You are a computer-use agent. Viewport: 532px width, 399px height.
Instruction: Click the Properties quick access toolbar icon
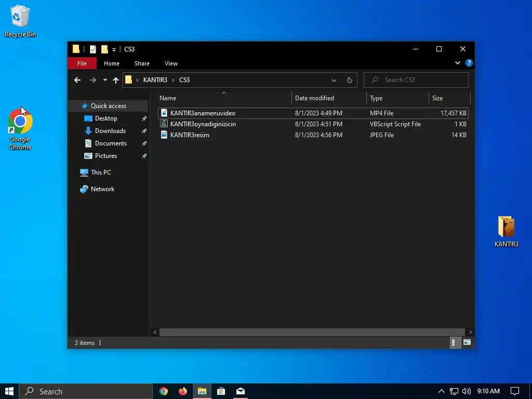(92, 49)
